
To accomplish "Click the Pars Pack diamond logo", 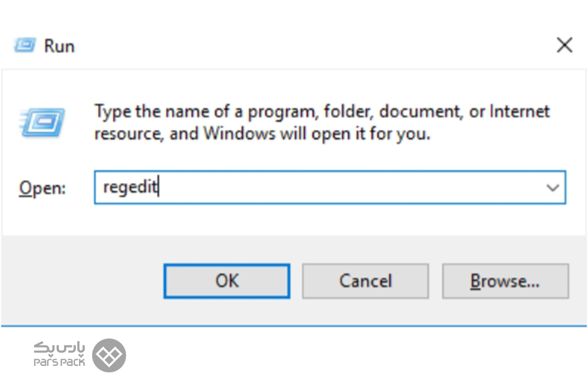I will (x=109, y=355).
